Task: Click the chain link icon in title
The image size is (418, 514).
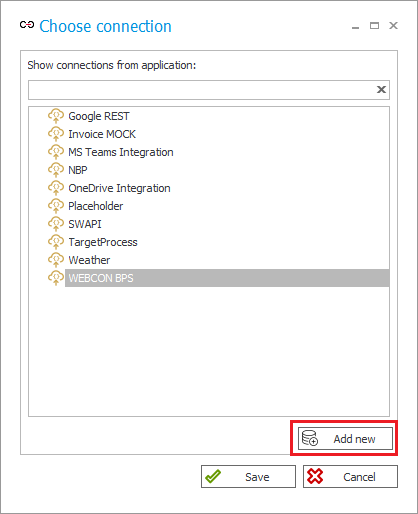Action: tap(27, 25)
